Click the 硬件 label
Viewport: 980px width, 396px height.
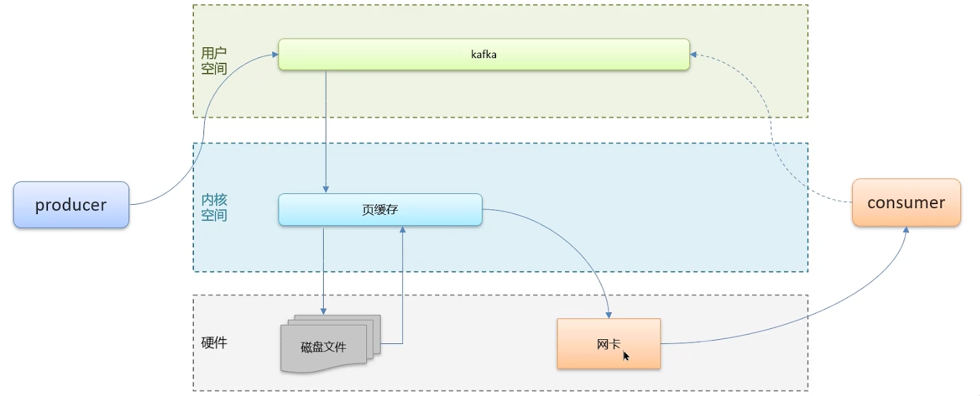[x=214, y=343]
